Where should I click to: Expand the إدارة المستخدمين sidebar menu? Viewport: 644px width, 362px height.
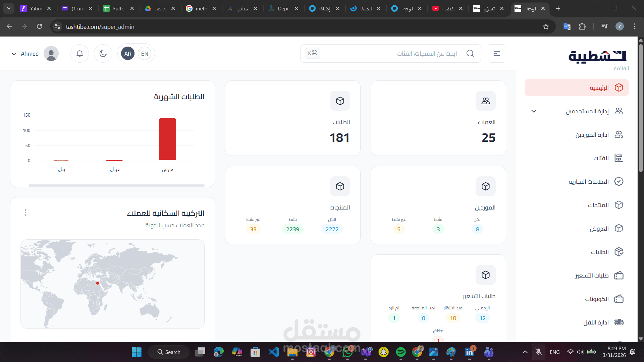534,111
